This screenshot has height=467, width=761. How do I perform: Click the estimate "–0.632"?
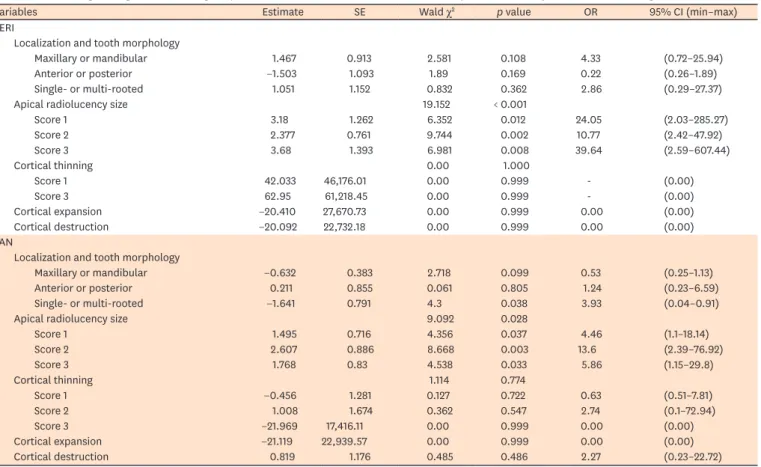pyautogui.click(x=280, y=273)
